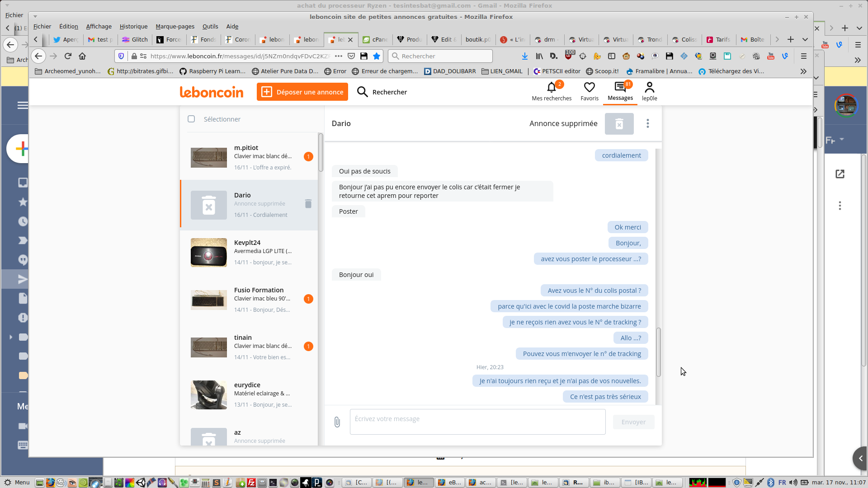The image size is (868, 488).
Task: Click the paperclip attachment icon
Action: (x=337, y=422)
